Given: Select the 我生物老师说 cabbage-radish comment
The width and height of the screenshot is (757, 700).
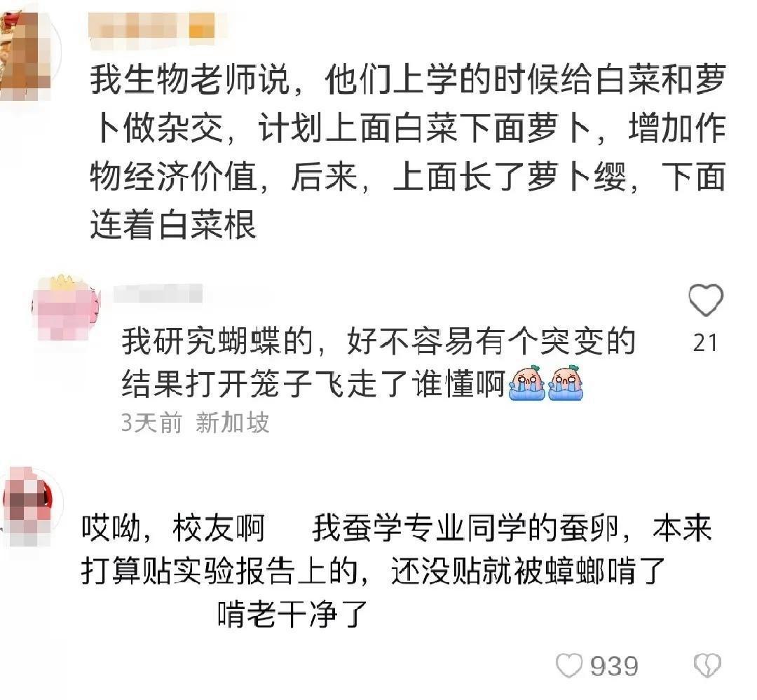Looking at the screenshot, I should 408,152.
